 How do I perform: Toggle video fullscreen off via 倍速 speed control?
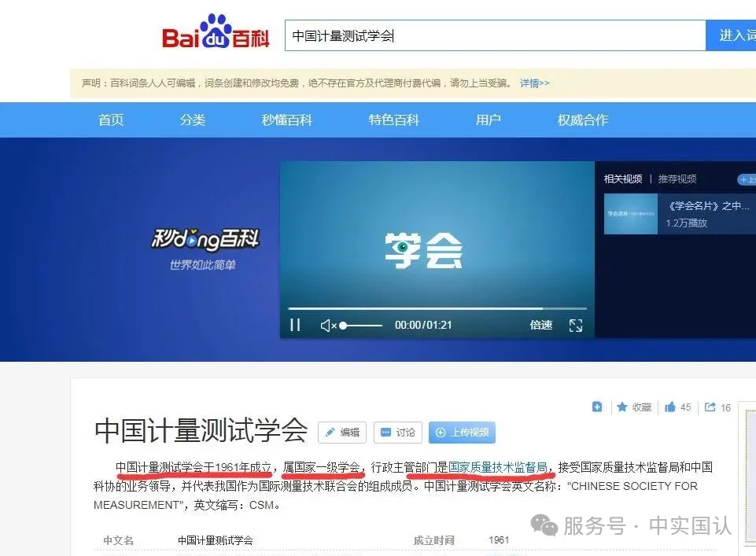541,324
